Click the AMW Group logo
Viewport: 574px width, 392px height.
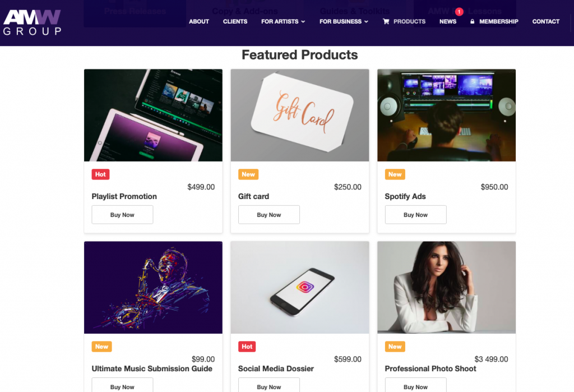tap(32, 22)
